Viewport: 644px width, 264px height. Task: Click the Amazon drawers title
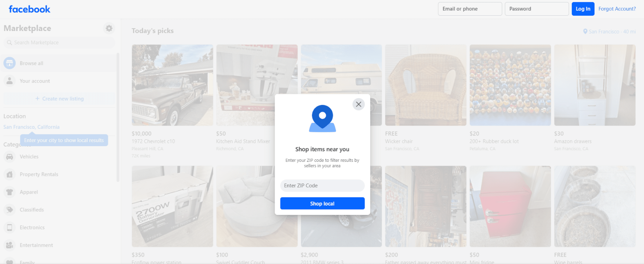tap(573, 141)
